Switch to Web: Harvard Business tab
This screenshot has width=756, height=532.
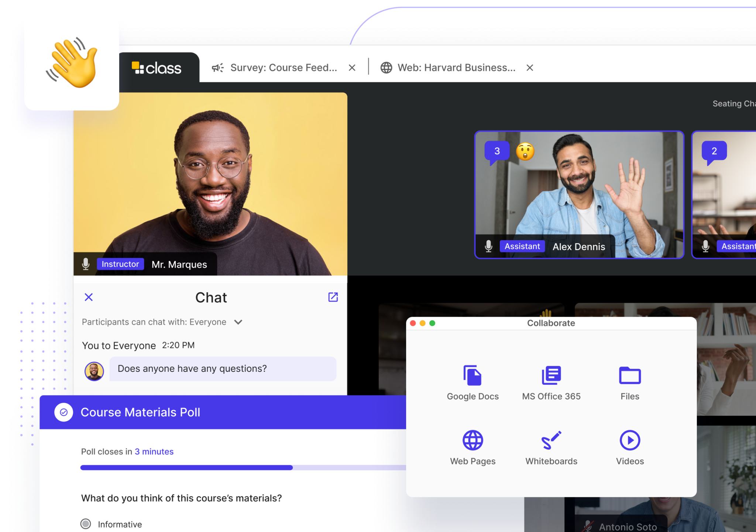pyautogui.click(x=456, y=68)
